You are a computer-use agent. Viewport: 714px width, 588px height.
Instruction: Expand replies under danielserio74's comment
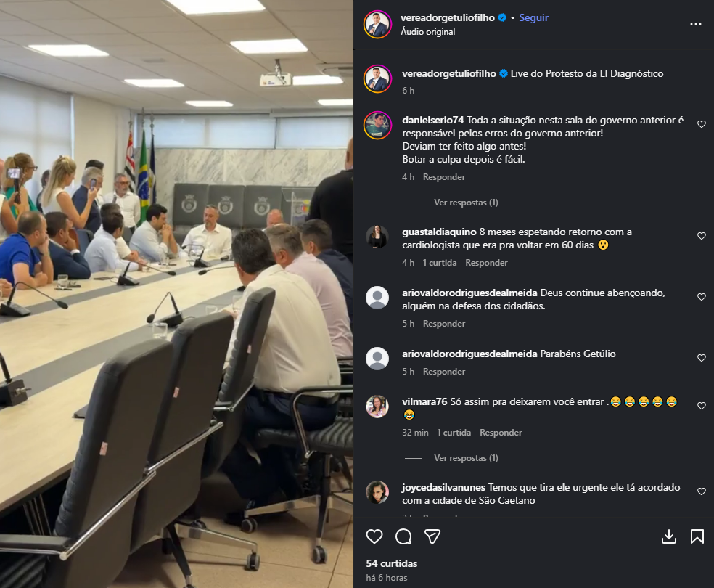click(x=466, y=203)
